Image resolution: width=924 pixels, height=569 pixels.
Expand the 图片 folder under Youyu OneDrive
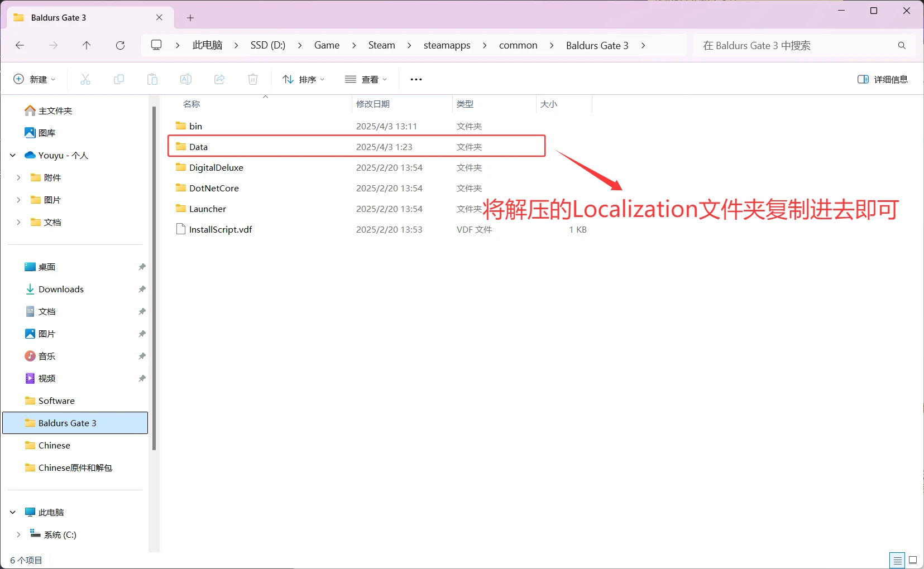pos(18,200)
